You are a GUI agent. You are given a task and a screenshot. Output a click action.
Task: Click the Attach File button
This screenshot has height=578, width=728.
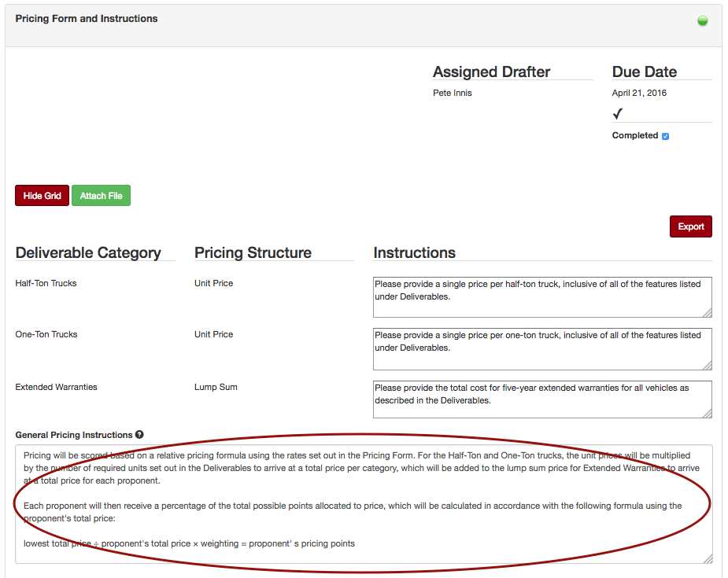pos(101,195)
